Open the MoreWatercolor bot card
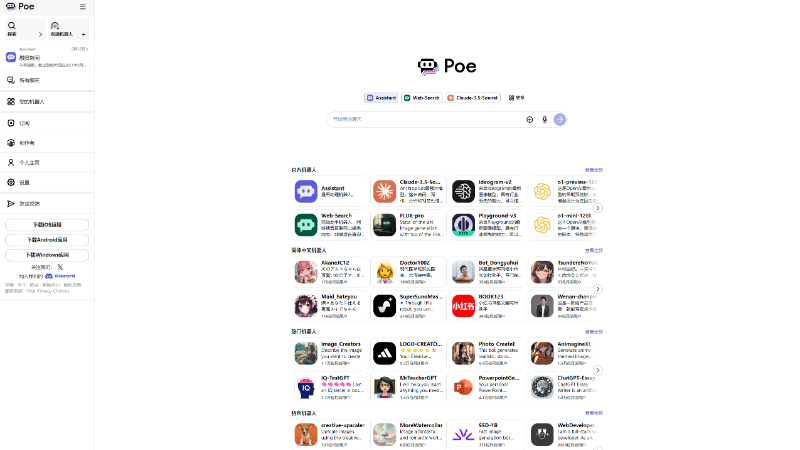800x450 pixels. pos(408,434)
